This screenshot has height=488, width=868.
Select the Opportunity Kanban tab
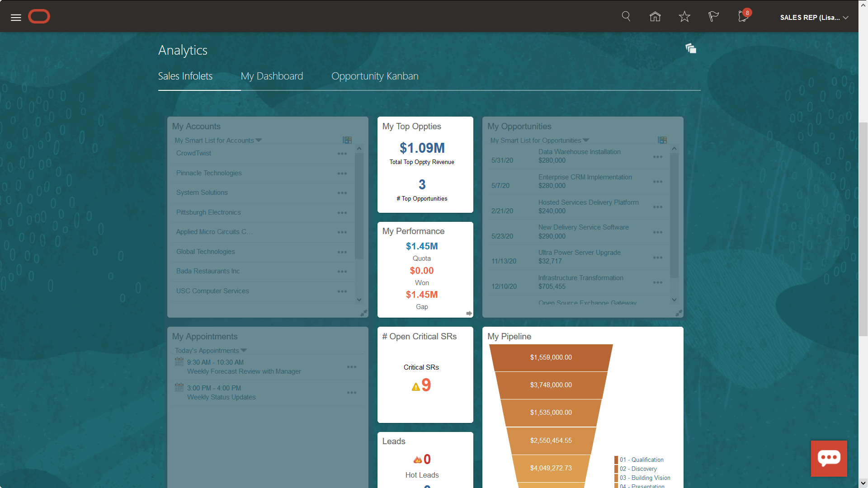[x=374, y=76]
